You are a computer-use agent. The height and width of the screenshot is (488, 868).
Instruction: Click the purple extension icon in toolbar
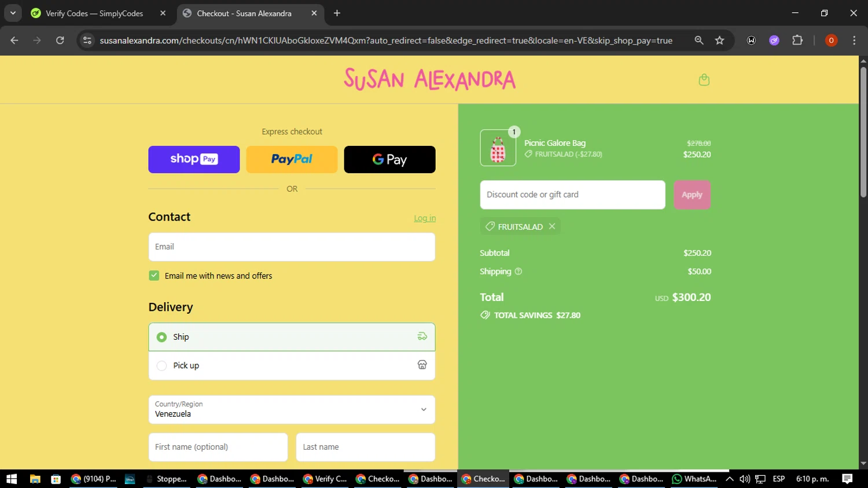(774, 41)
